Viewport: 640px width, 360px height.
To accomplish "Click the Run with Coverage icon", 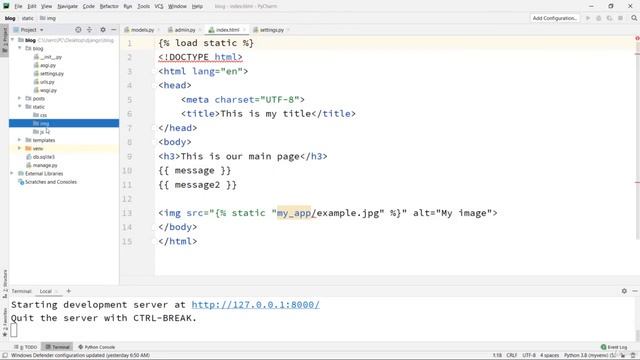I will [x=609, y=18].
